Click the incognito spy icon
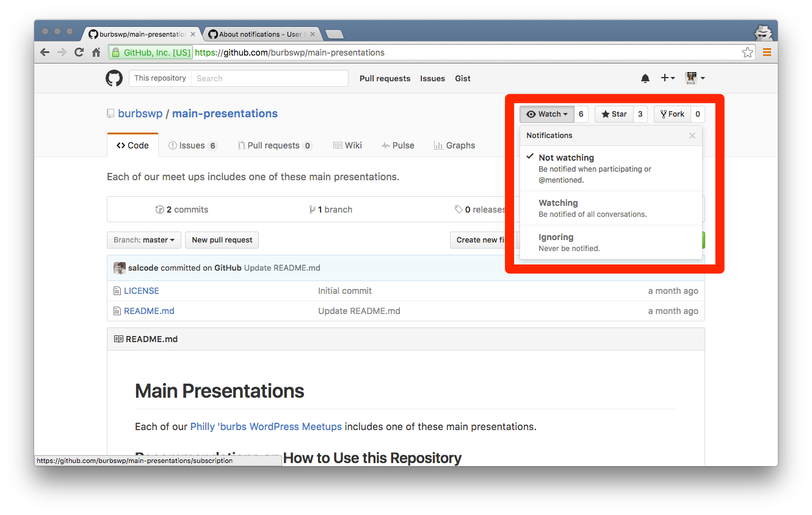Viewport: 812px width, 515px height. coord(763,32)
